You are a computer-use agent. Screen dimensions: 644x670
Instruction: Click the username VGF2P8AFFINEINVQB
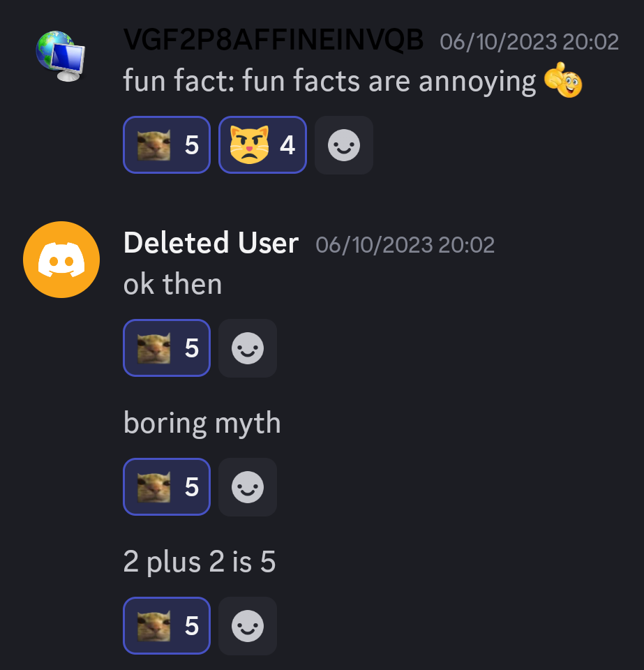(274, 41)
